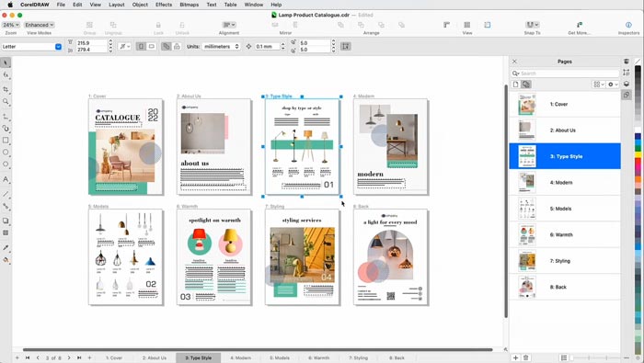Jump to first page navigation arrow
Image resolution: width=644 pixels, height=363 pixels.
click(x=28, y=357)
